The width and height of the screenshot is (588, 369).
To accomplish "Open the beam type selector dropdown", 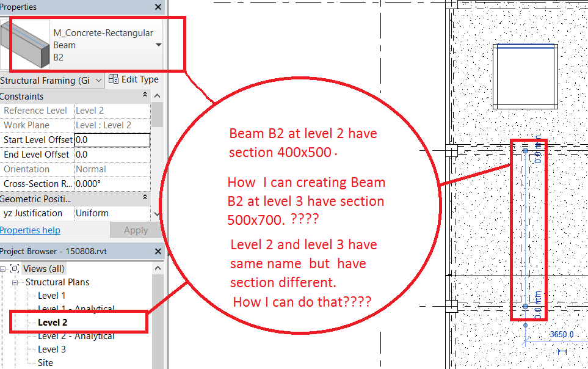I will pos(159,45).
